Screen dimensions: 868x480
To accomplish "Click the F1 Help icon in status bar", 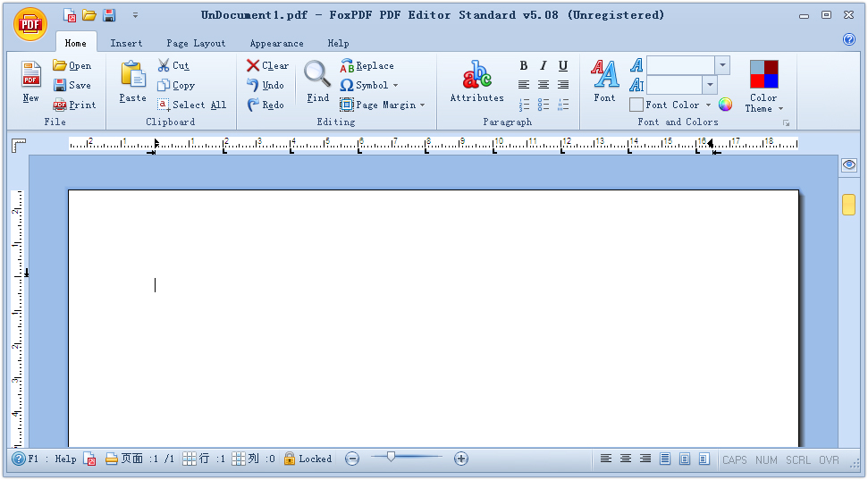I will (19, 459).
